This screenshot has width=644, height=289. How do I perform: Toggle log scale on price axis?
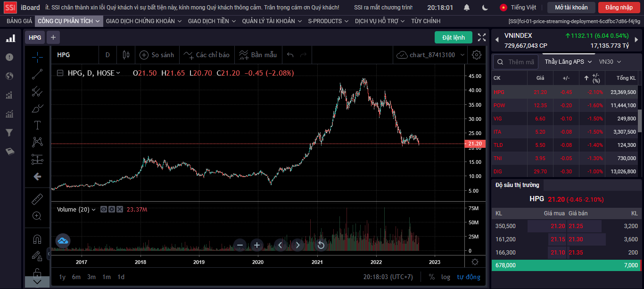446,277
